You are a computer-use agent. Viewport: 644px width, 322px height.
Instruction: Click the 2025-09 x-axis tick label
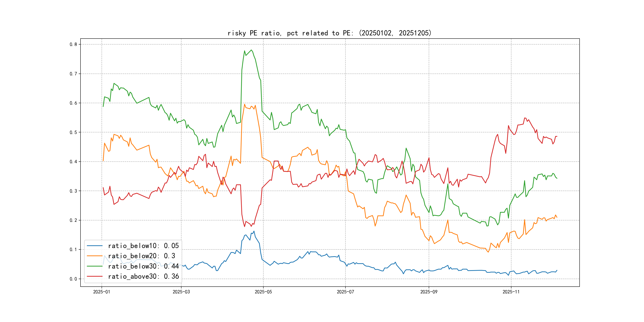coord(429,292)
